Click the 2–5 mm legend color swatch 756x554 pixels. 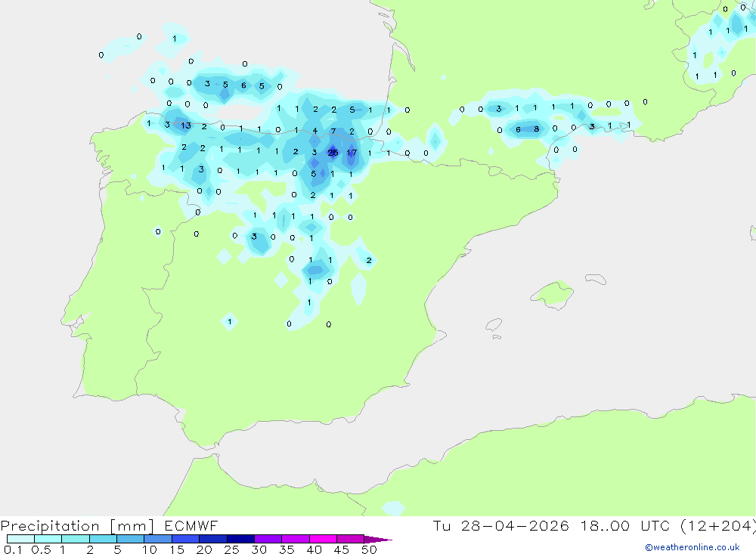pos(103,539)
